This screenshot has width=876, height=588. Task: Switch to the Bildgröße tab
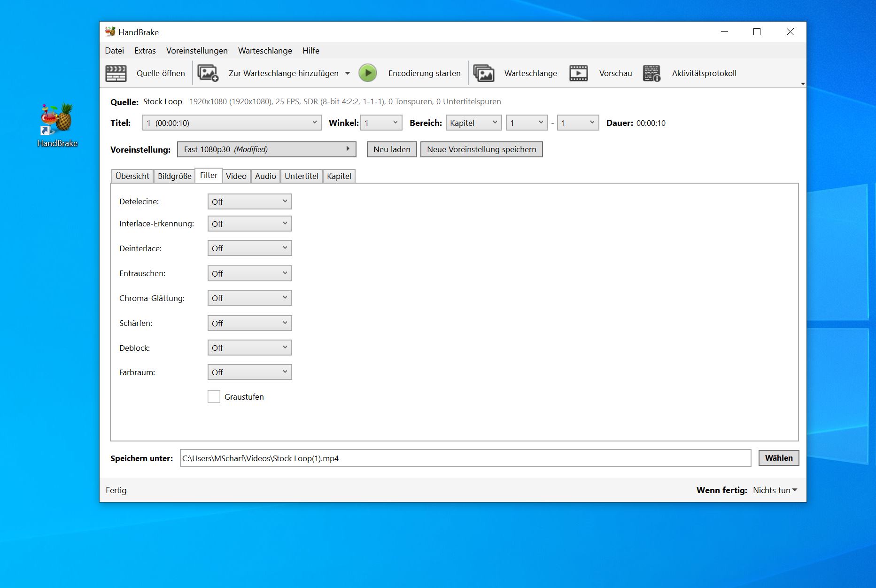click(x=174, y=176)
